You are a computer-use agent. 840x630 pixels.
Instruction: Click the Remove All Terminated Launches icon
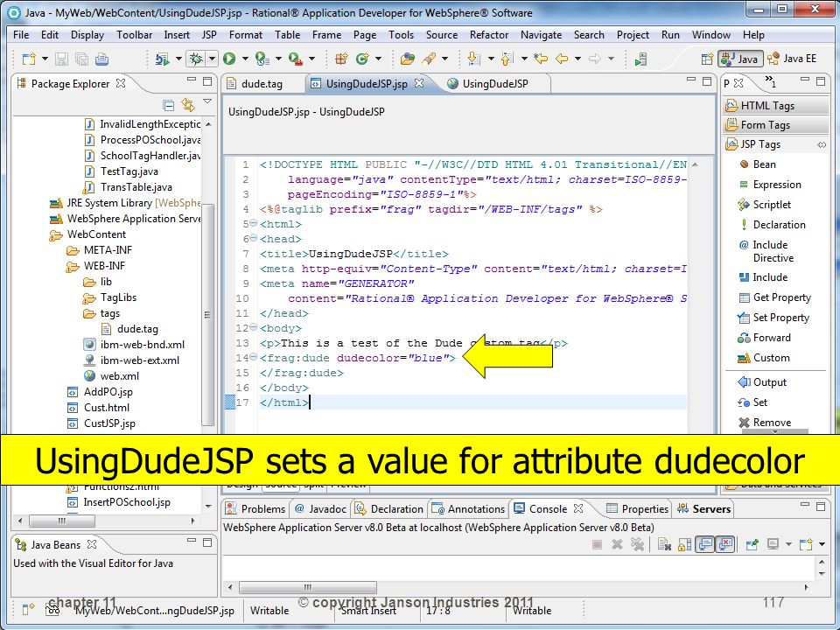coord(638,544)
